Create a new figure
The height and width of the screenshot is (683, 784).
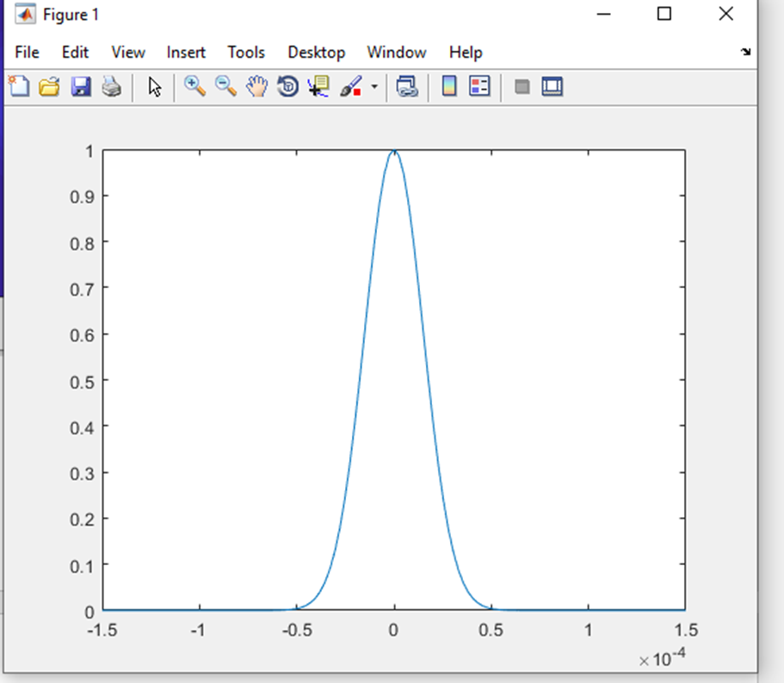18,86
